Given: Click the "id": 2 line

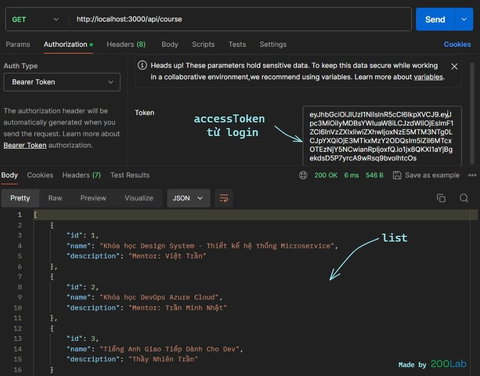Looking at the screenshot, I should (x=83, y=287).
